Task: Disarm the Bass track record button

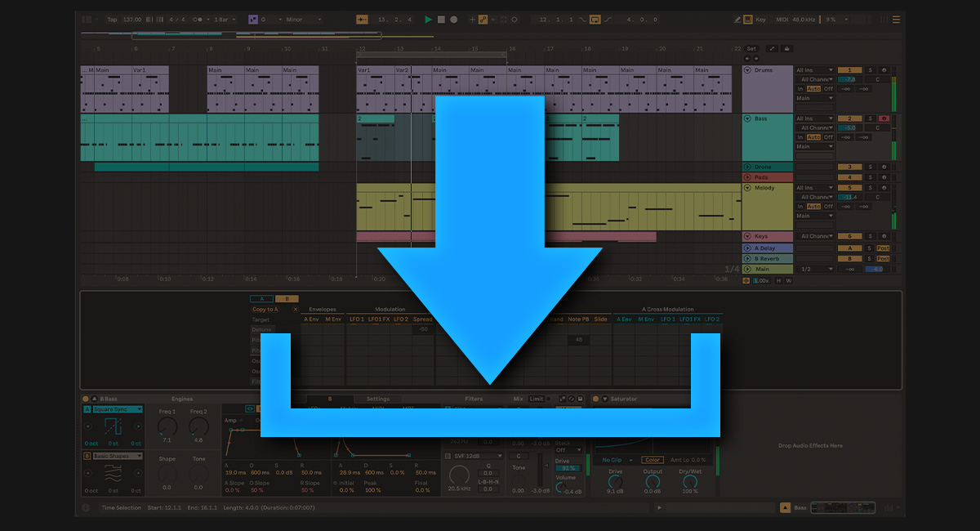Action: pyautogui.click(x=884, y=118)
